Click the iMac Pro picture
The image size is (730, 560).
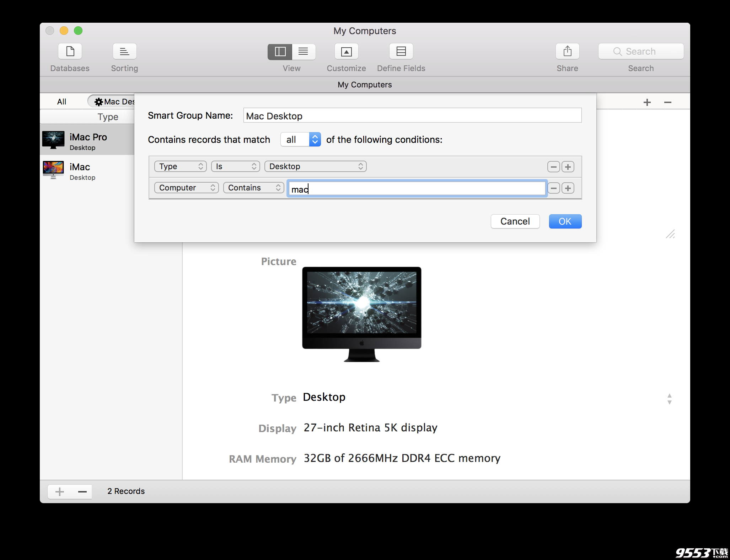(x=362, y=315)
